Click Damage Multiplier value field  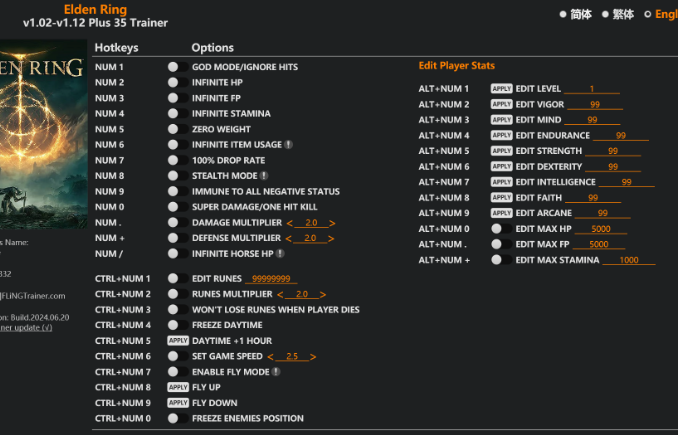[311, 223]
